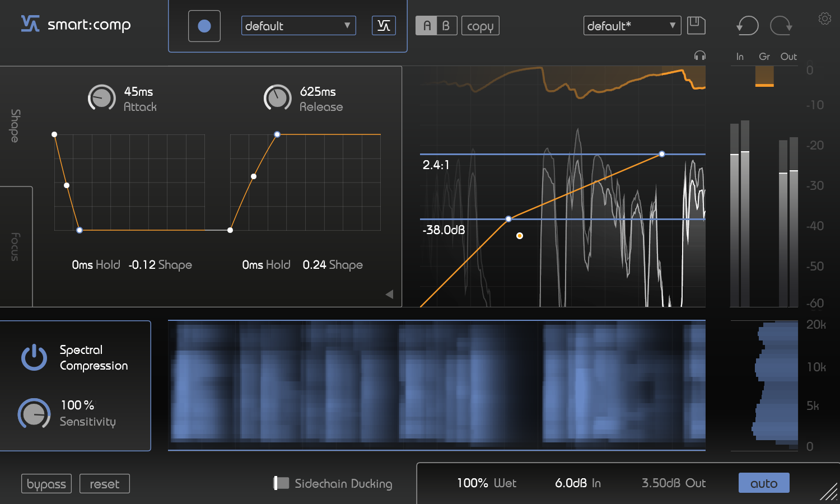Undo the last change

[746, 25]
